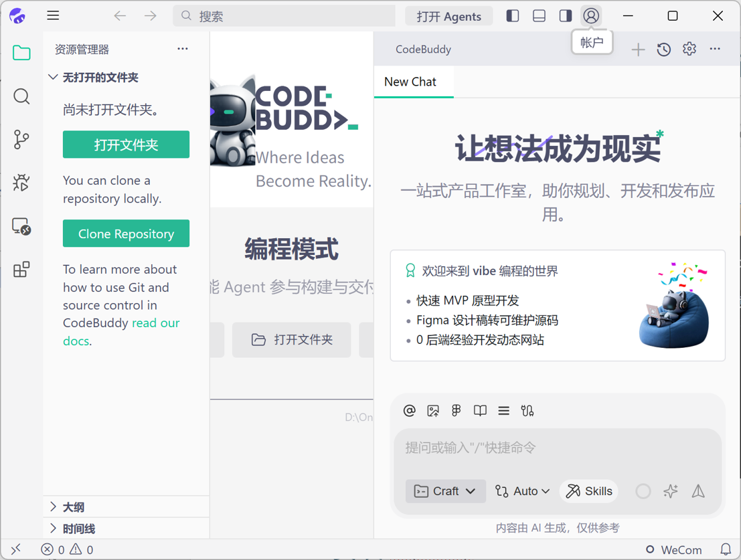The image size is (741, 560).
Task: Toggle the bottom panel layout icon
Action: (540, 16)
